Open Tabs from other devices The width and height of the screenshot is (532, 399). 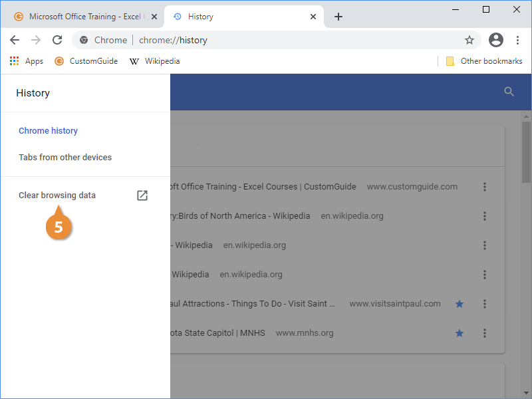click(65, 157)
